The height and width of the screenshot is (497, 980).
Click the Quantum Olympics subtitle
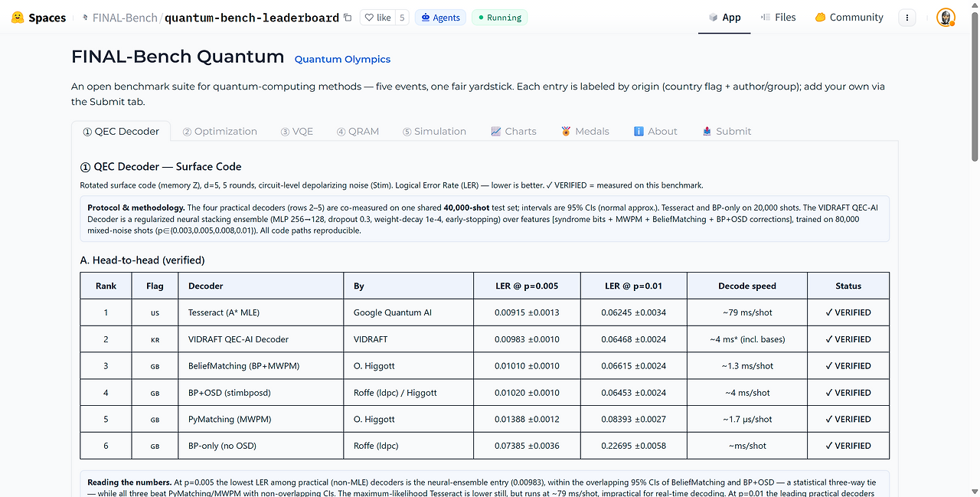(x=342, y=59)
